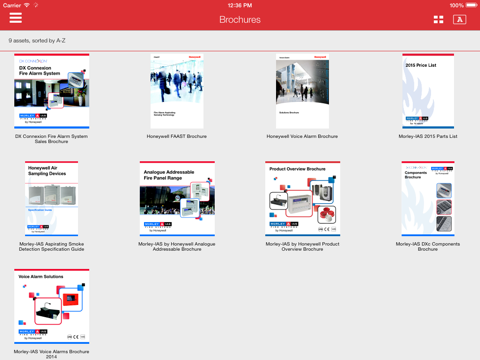Open DX Connexion Fire Alarm System brochure thumbnail
Image resolution: width=480 pixels, height=360 pixels.
point(52,91)
